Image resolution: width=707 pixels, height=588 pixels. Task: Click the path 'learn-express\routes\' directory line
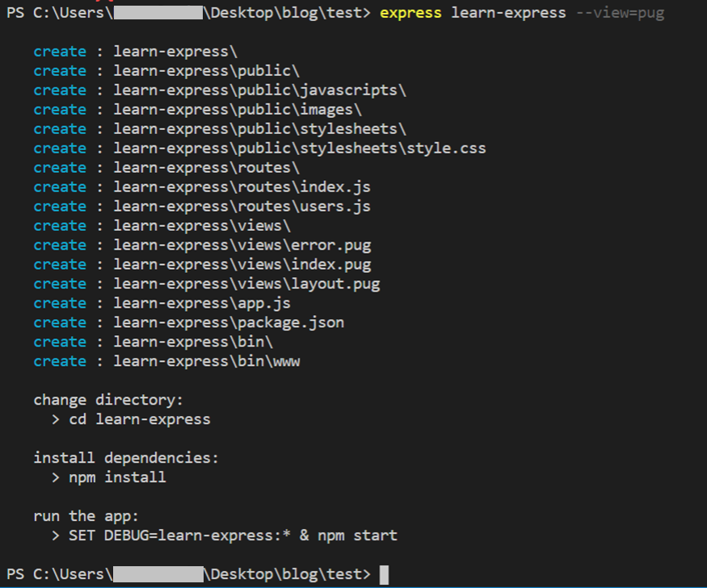point(207,168)
